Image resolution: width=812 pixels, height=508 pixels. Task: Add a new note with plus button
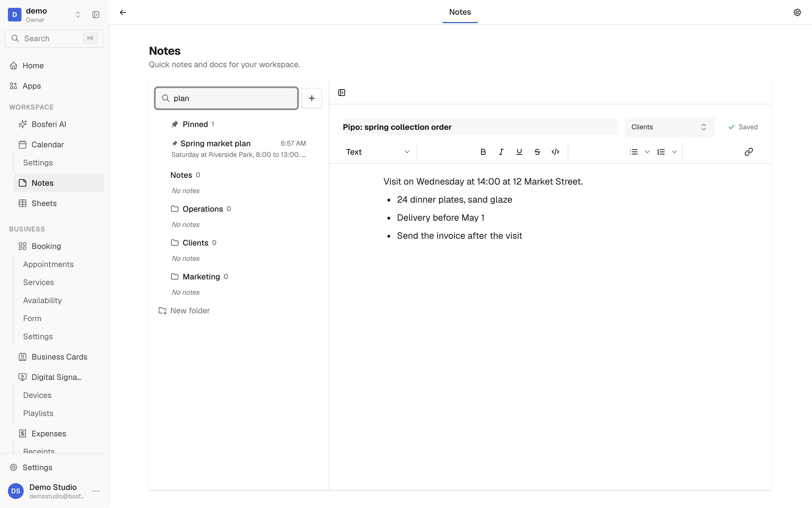point(312,98)
